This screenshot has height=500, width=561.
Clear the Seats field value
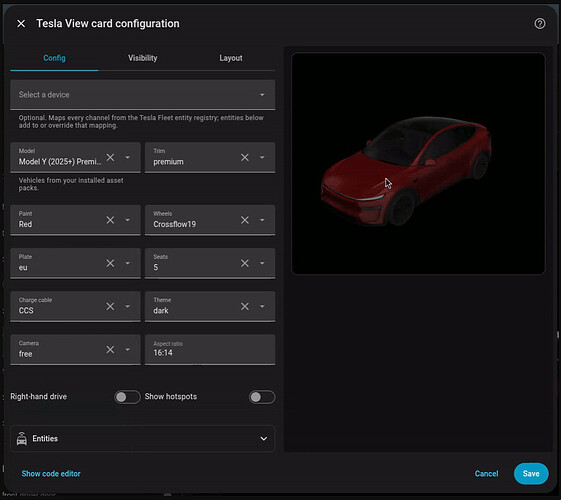(245, 263)
